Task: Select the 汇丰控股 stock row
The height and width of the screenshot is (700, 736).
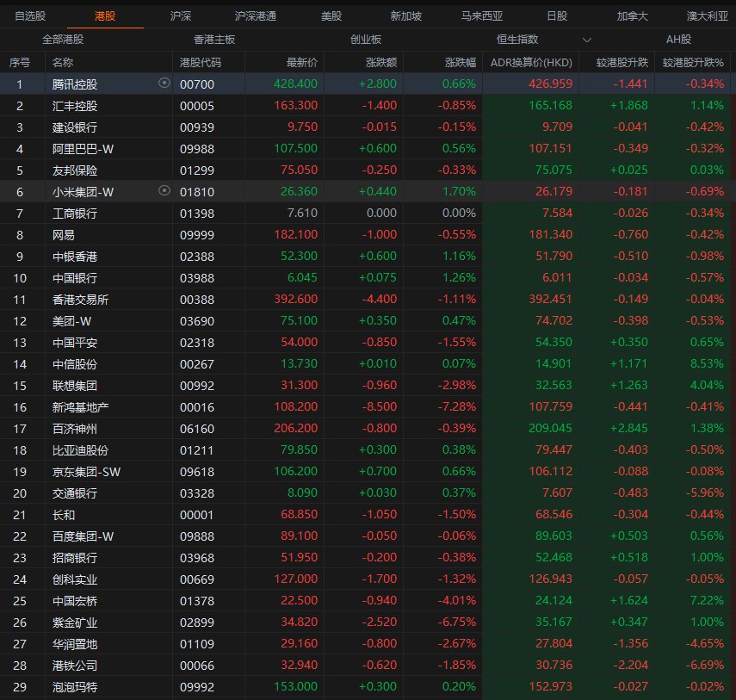Action: click(x=368, y=106)
